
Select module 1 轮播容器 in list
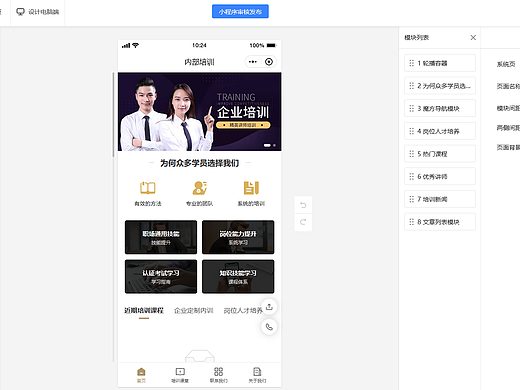440,63
